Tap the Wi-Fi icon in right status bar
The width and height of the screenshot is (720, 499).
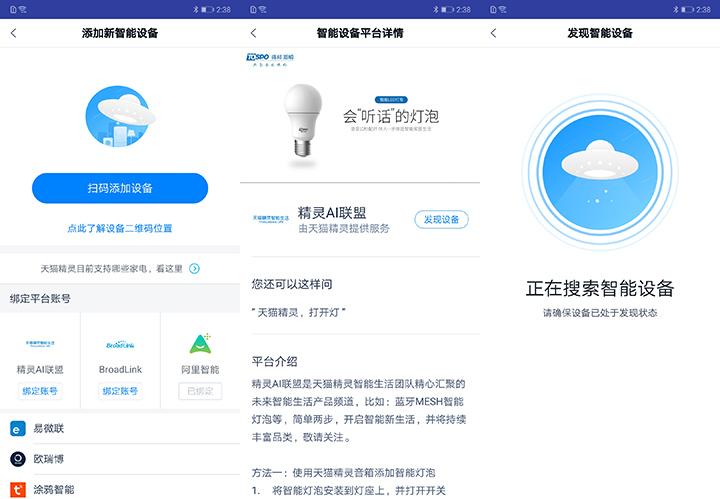pyautogui.click(x=502, y=9)
